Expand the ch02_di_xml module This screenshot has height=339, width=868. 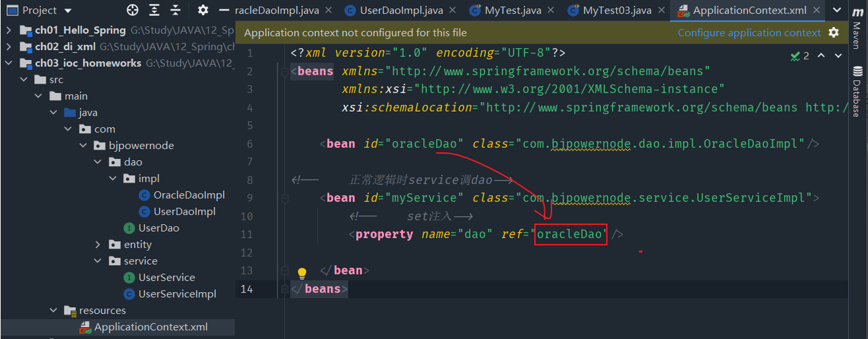tap(9, 47)
